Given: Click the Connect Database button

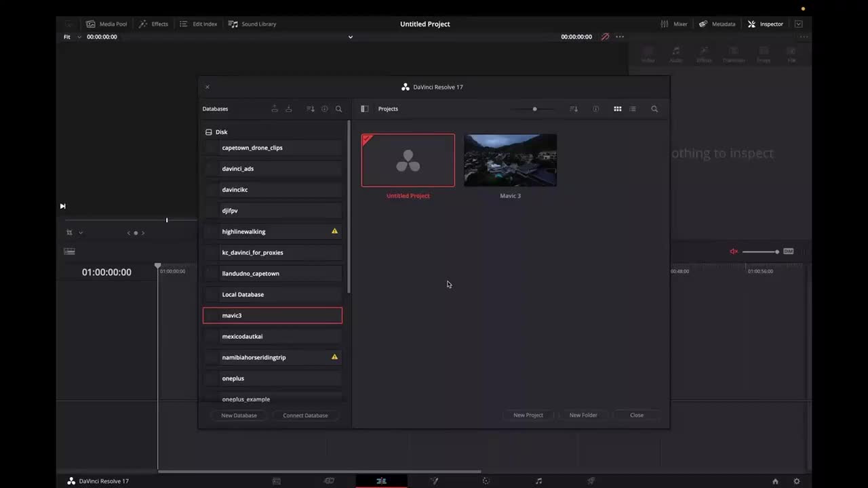Looking at the screenshot, I should point(305,415).
